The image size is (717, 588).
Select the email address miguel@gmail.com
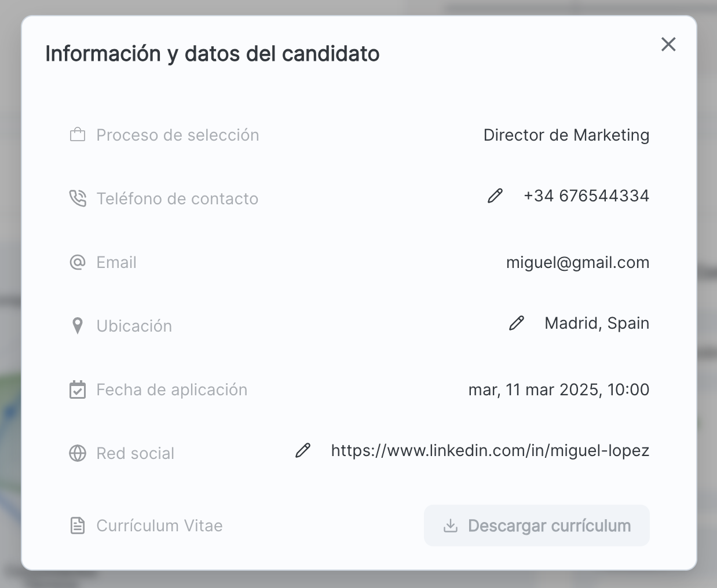[577, 263]
